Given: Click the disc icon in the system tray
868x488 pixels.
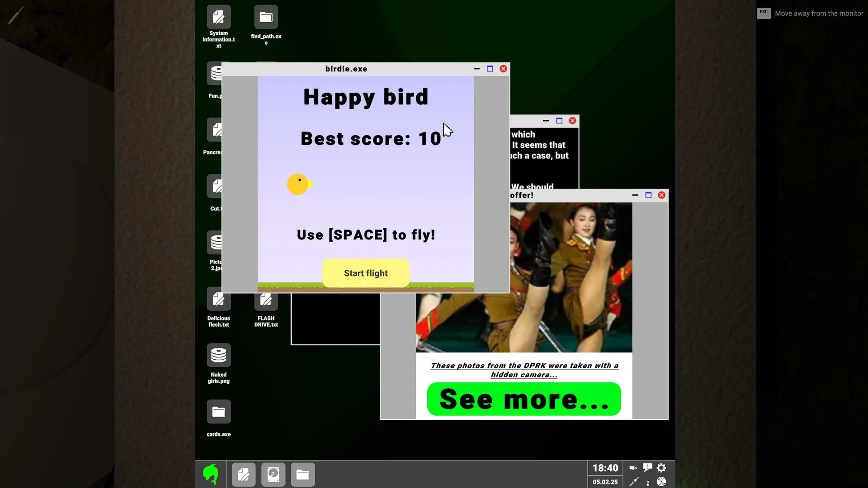Looking at the screenshot, I should pos(661,482).
